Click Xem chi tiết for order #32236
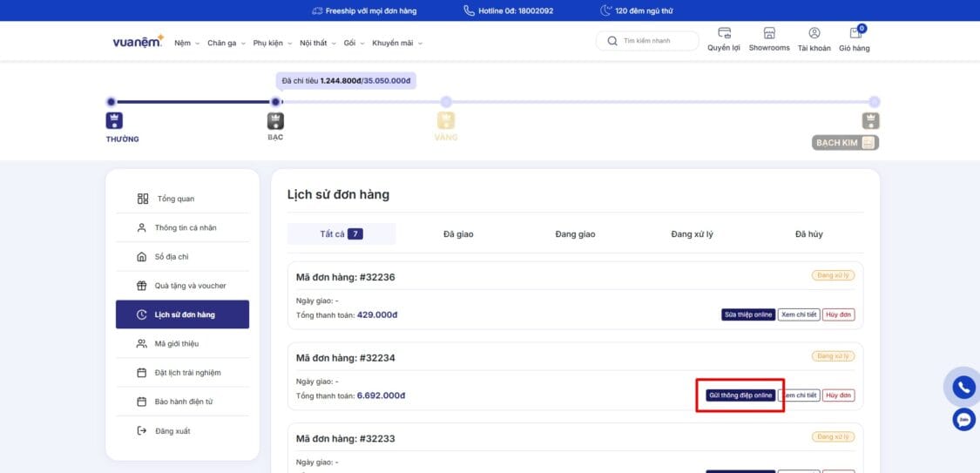Viewport: 980px width, 473px height. [799, 315]
